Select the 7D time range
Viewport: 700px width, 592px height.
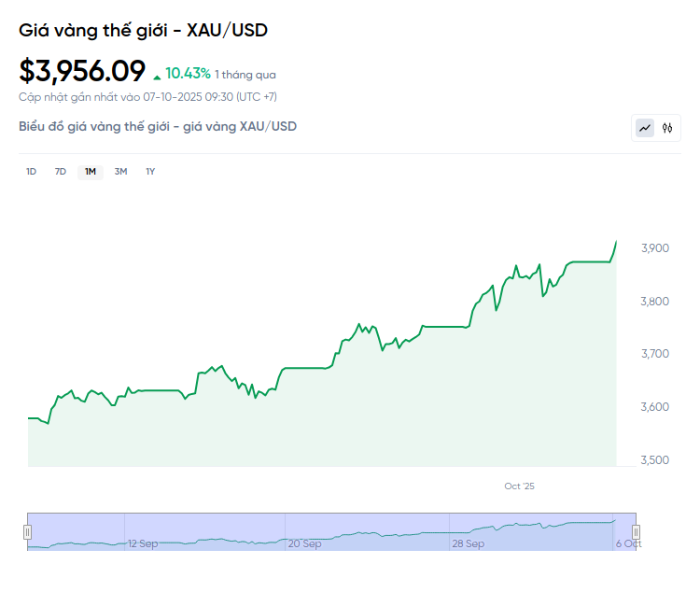point(61,172)
